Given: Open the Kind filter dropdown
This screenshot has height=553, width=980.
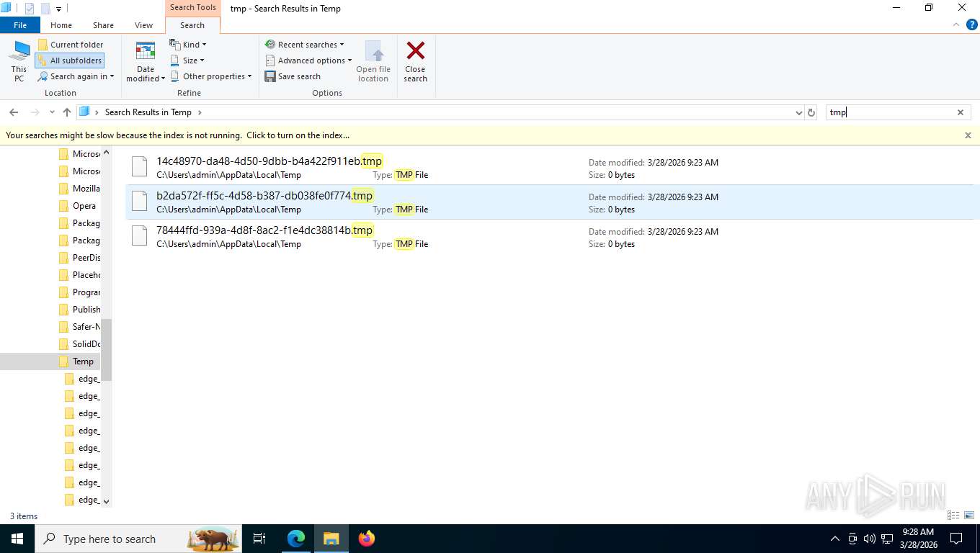Looking at the screenshot, I should (x=188, y=45).
